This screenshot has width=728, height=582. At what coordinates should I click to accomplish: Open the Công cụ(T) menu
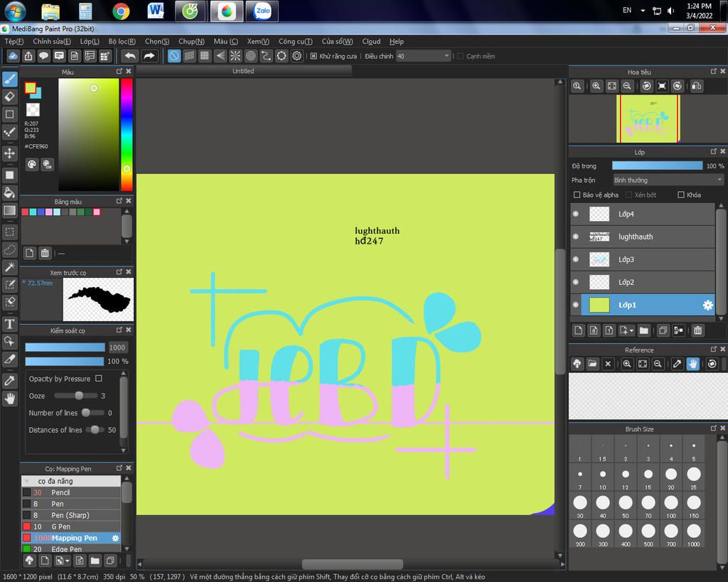[295, 41]
